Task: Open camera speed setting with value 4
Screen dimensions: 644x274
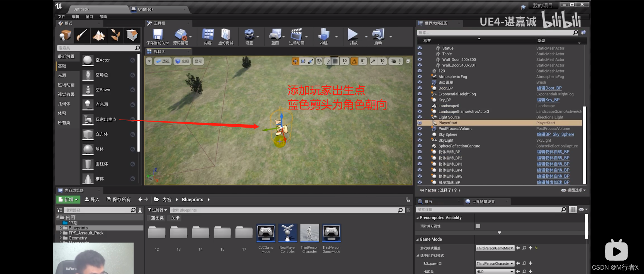Action: click(396, 61)
